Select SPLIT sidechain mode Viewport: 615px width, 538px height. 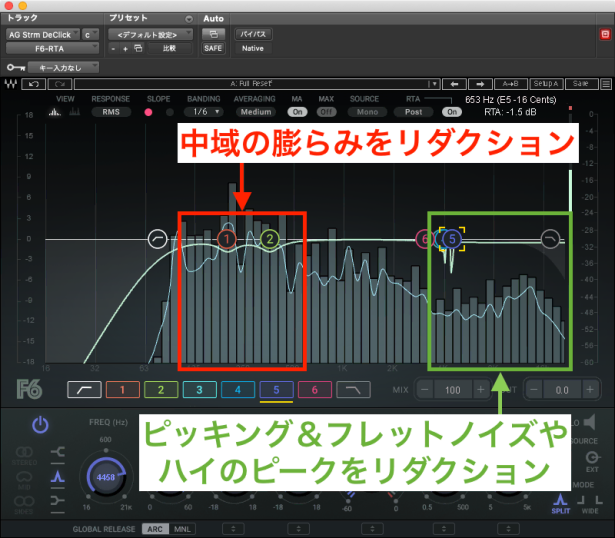[560, 504]
